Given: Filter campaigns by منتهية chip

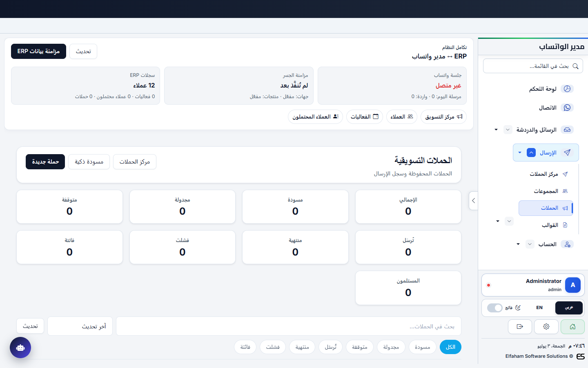Looking at the screenshot, I should (x=302, y=347).
